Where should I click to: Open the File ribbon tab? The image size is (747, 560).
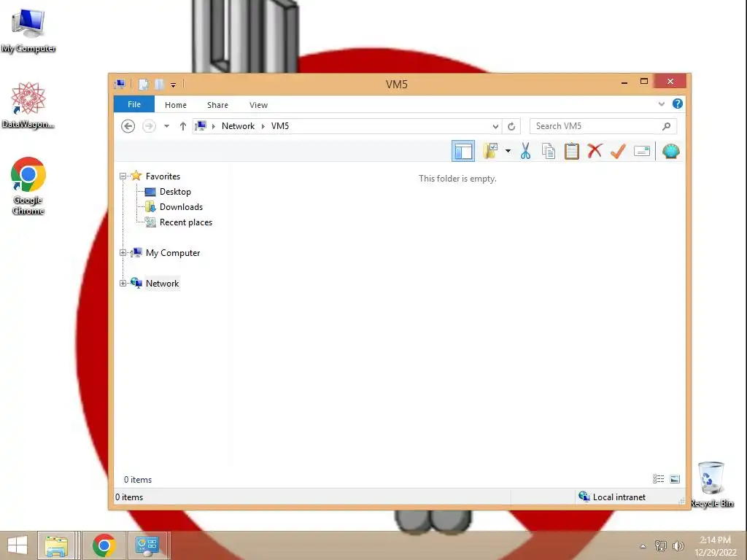[134, 104]
